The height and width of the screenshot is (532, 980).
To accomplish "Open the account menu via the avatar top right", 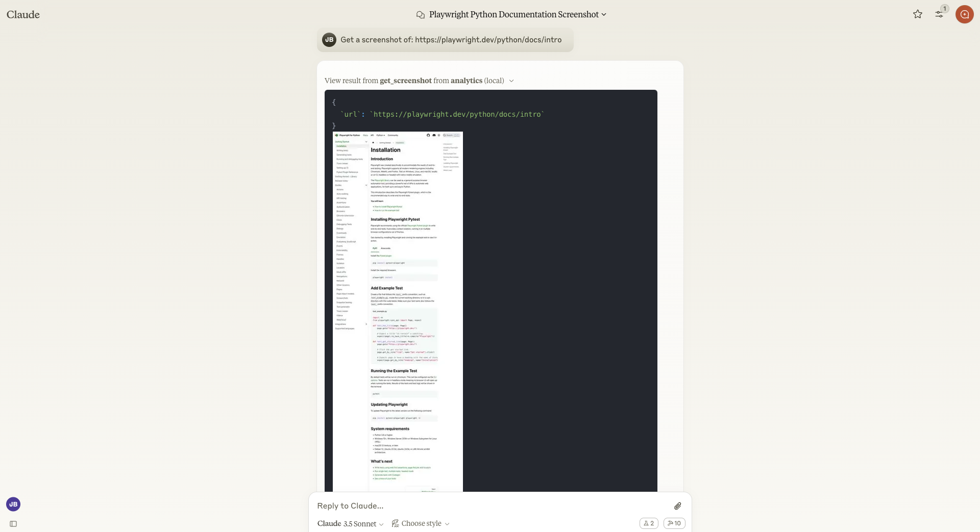I will click(x=965, y=14).
